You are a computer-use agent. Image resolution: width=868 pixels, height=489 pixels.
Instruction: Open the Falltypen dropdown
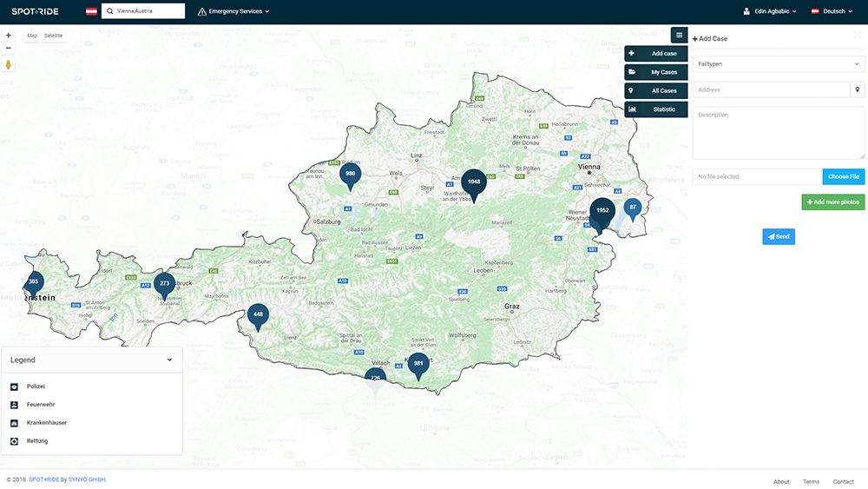tap(779, 64)
